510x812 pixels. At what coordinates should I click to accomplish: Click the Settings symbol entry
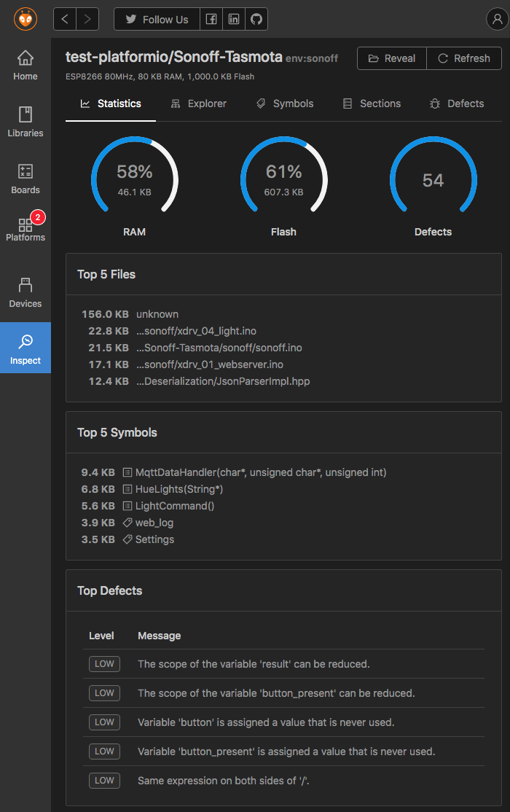click(154, 539)
